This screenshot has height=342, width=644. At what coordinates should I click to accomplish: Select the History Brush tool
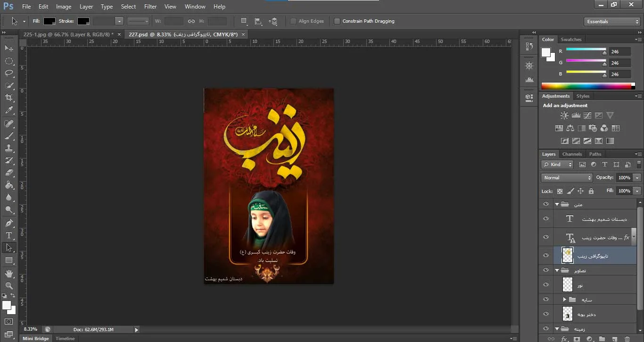pyautogui.click(x=9, y=160)
